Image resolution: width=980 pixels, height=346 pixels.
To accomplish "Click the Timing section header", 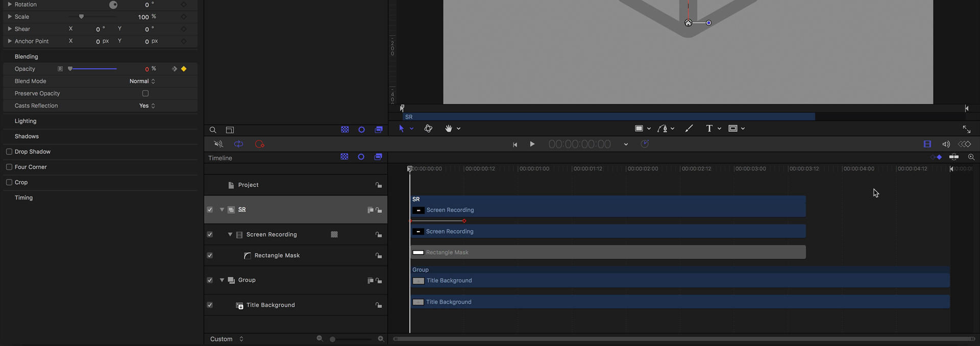I will 23,197.
